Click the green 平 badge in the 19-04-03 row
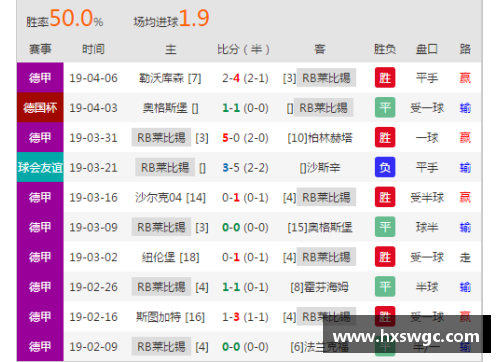500x362 pixels. click(x=385, y=107)
